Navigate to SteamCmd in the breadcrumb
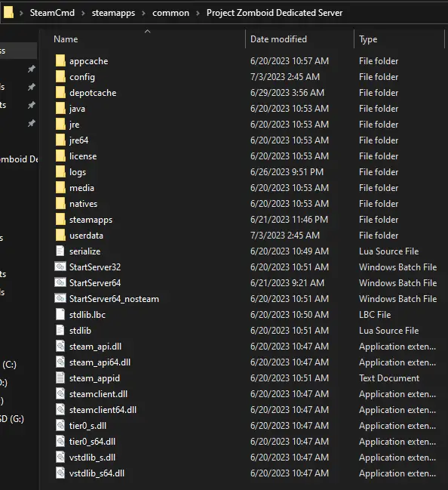 click(x=52, y=13)
